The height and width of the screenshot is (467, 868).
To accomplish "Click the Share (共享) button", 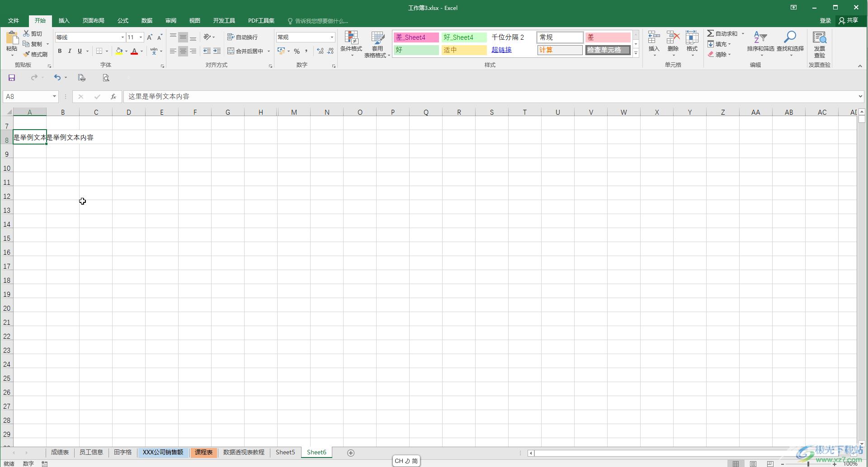I will (849, 20).
